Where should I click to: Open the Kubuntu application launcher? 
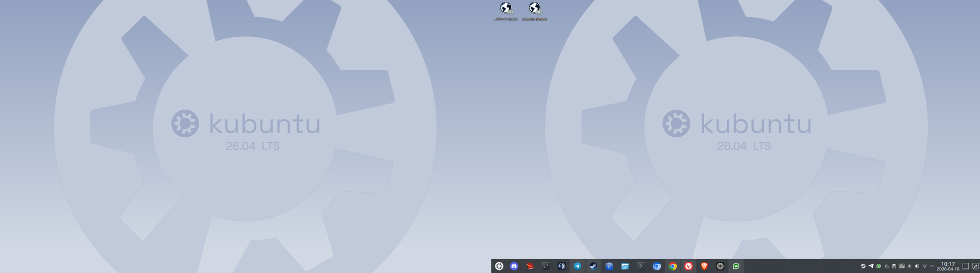pos(499,266)
